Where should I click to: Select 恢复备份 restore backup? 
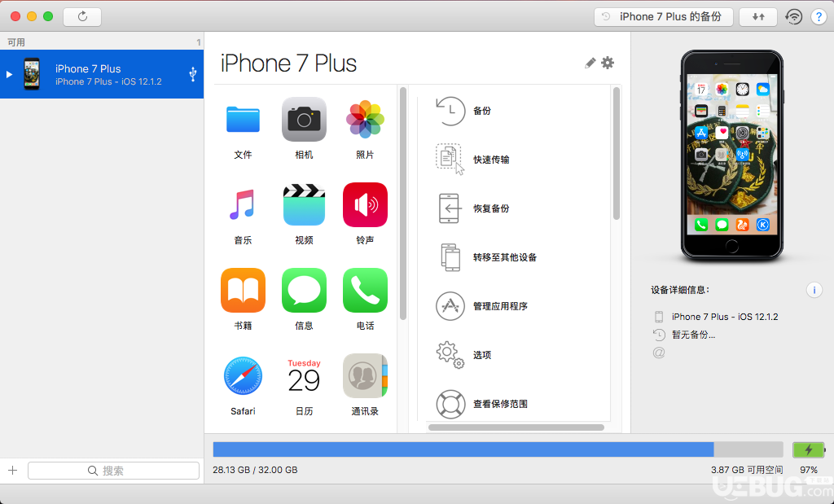(472, 208)
